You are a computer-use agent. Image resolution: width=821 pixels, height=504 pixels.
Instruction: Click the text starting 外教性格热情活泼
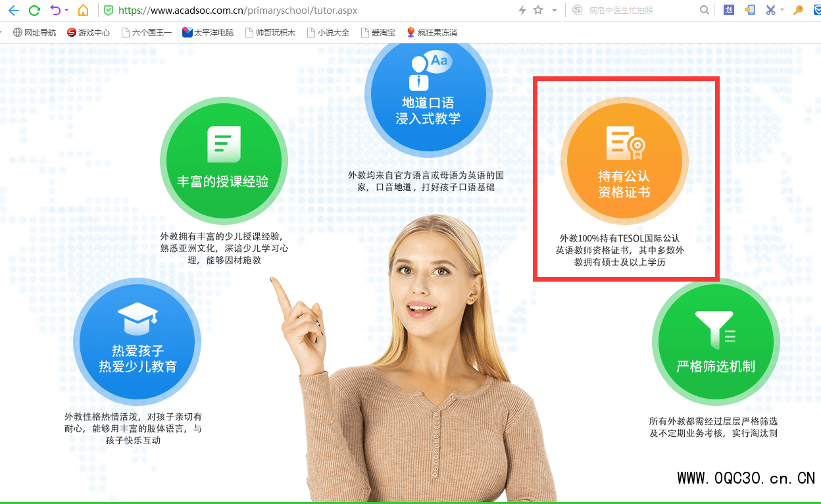pos(133,428)
